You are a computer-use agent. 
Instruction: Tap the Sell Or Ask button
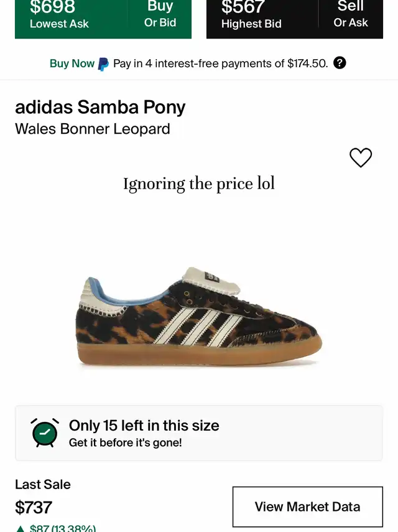(351, 14)
